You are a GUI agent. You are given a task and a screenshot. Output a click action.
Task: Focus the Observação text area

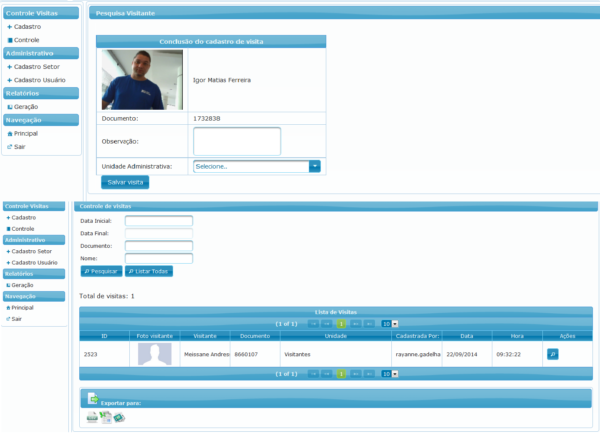point(237,141)
